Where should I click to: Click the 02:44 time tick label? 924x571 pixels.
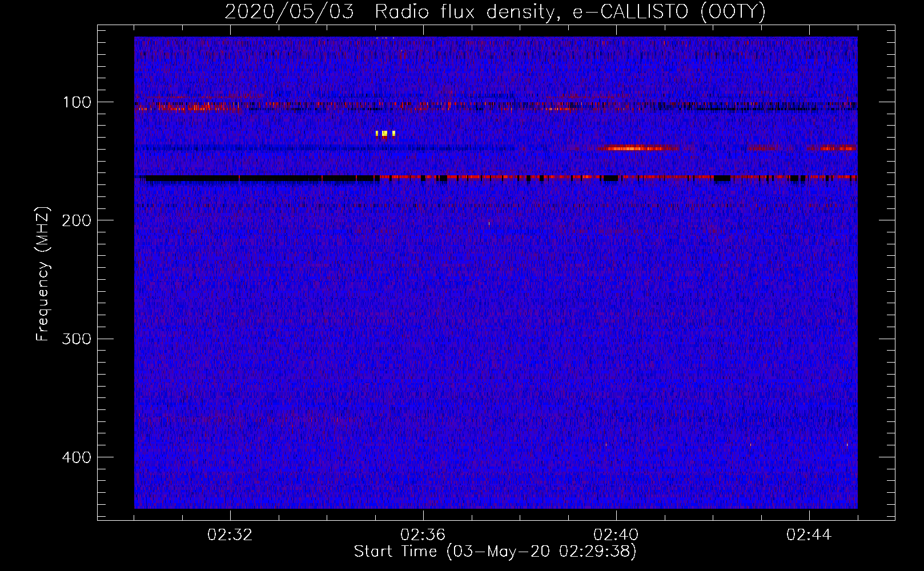(809, 535)
